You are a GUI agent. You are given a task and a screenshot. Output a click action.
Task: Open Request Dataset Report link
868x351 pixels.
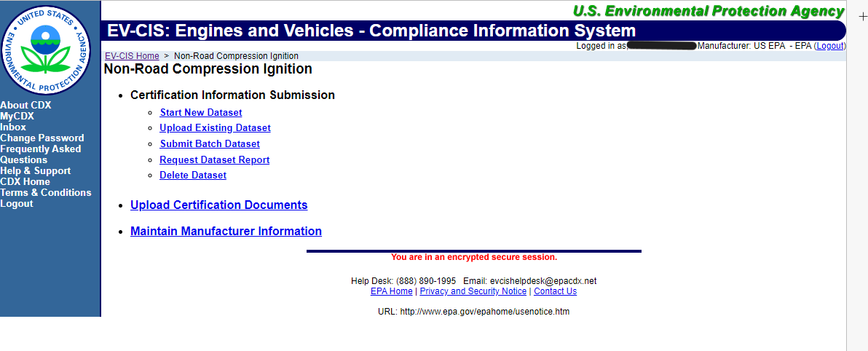pos(215,160)
